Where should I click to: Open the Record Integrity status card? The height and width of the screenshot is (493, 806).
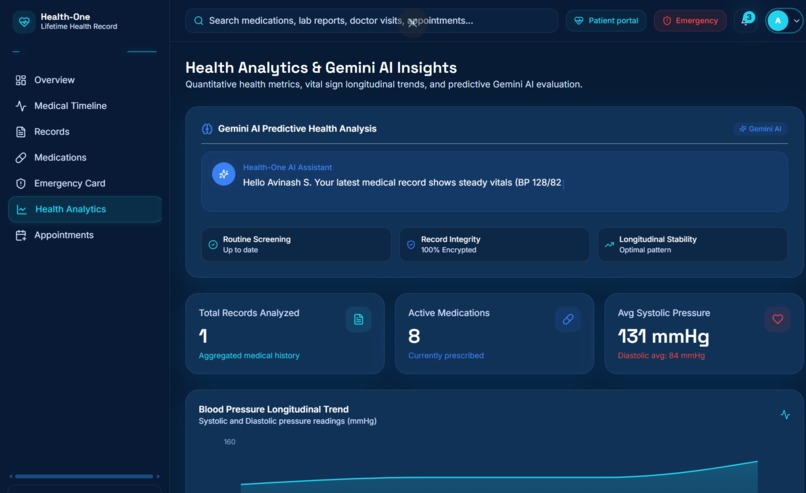pyautogui.click(x=494, y=245)
